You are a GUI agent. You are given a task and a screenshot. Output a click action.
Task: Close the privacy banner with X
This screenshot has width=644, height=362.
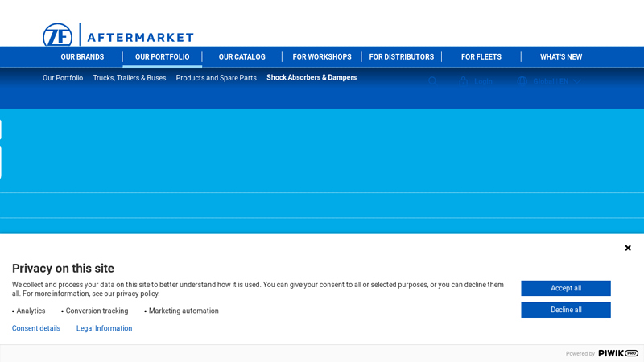tap(628, 248)
